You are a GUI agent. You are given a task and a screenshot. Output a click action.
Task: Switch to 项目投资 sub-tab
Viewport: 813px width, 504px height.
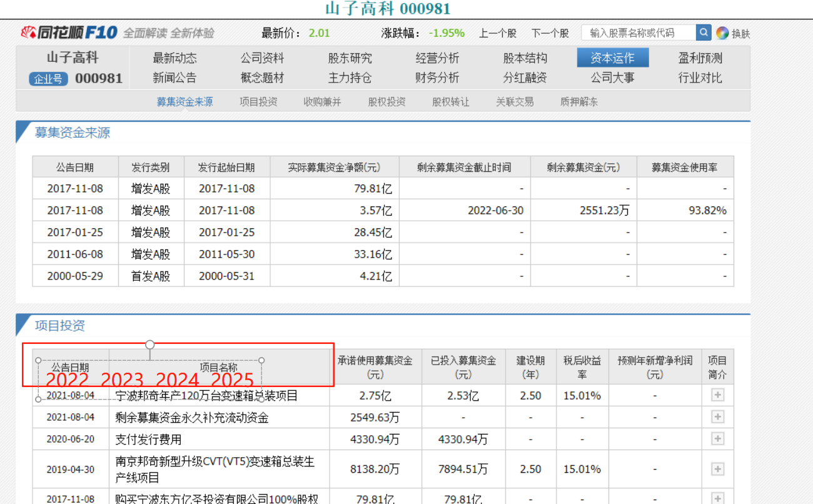[258, 101]
